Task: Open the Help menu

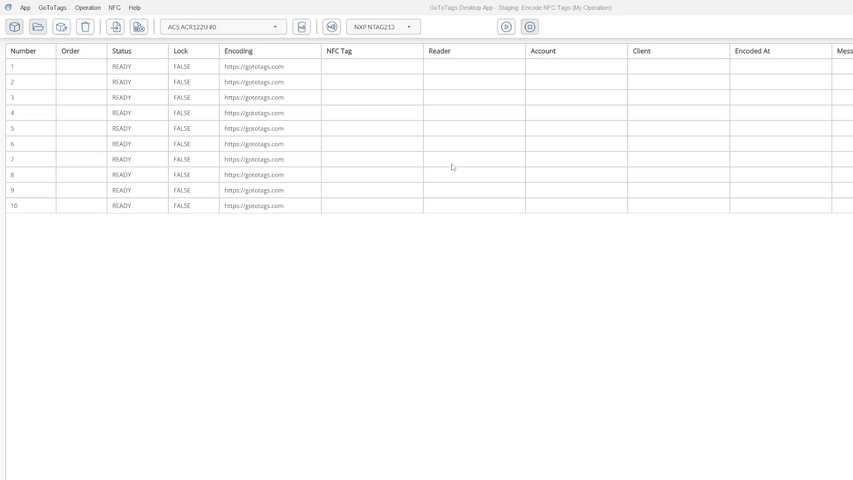Action: click(x=134, y=8)
